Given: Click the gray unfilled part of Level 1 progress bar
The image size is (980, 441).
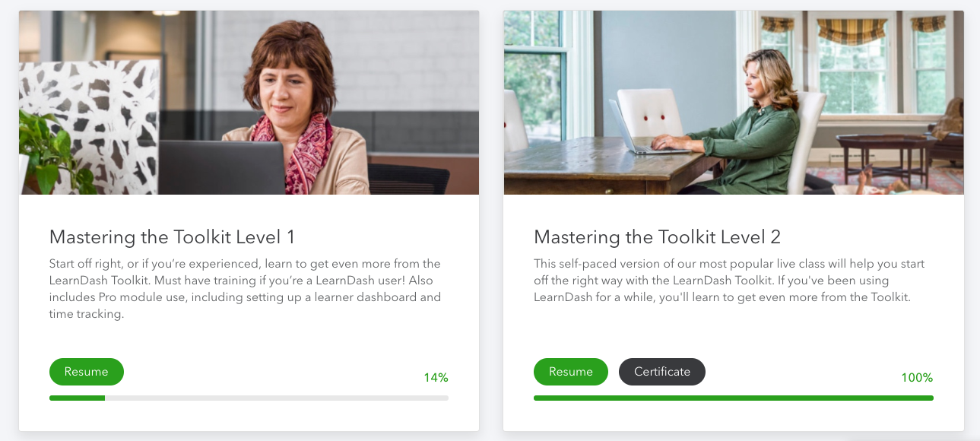Looking at the screenshot, I should pos(276,398).
